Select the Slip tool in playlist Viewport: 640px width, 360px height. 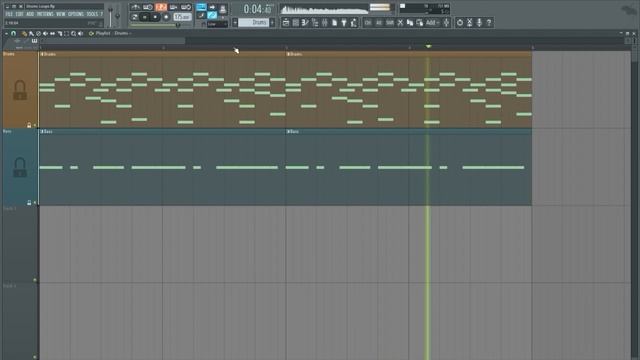(52, 33)
